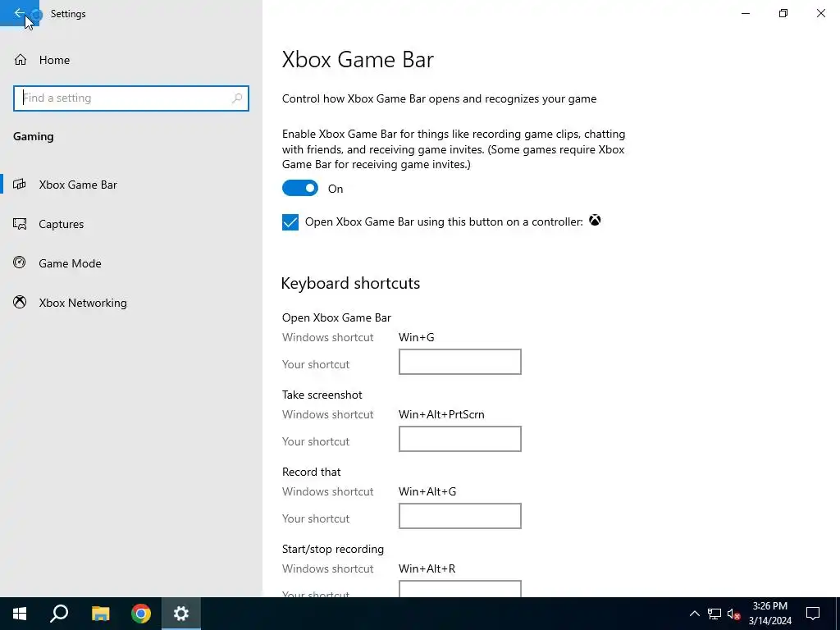Minimize the Settings window
The image size is (840, 630).
click(x=746, y=13)
